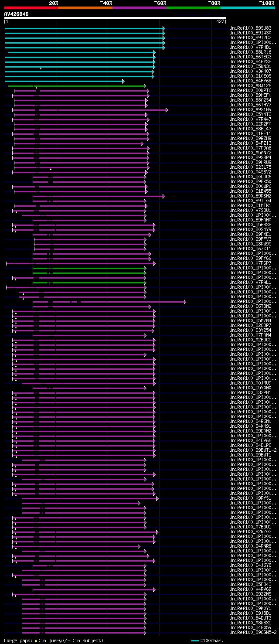Select the UniRef100_Q9BWT1-2 label
Viewport: 279px width, 644px height.
(253, 450)
